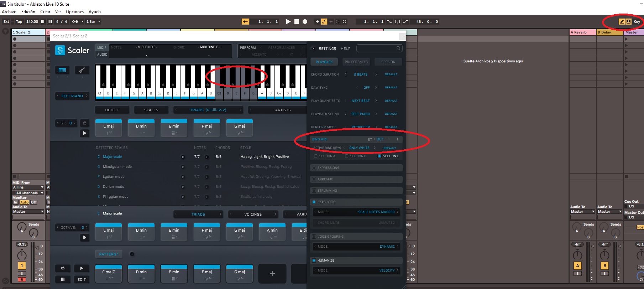Toggle the pattern loop icon

coord(63,268)
